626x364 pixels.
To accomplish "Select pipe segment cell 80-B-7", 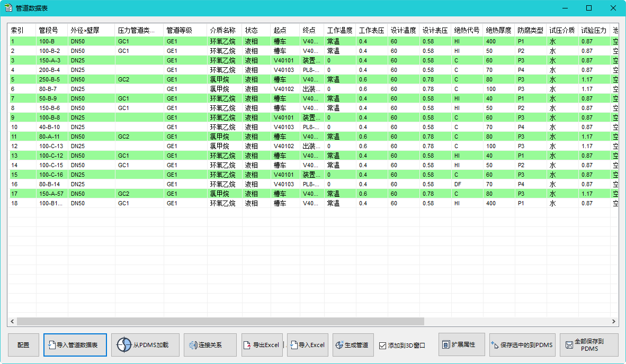I will click(x=52, y=89).
